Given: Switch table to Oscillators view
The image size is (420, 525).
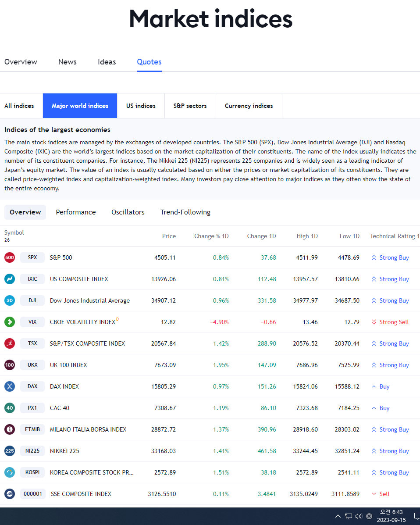Looking at the screenshot, I should tap(128, 212).
